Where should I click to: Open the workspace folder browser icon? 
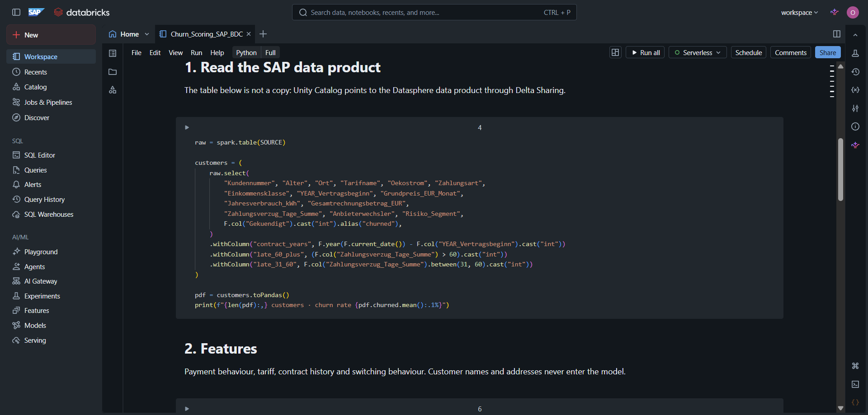(x=113, y=72)
